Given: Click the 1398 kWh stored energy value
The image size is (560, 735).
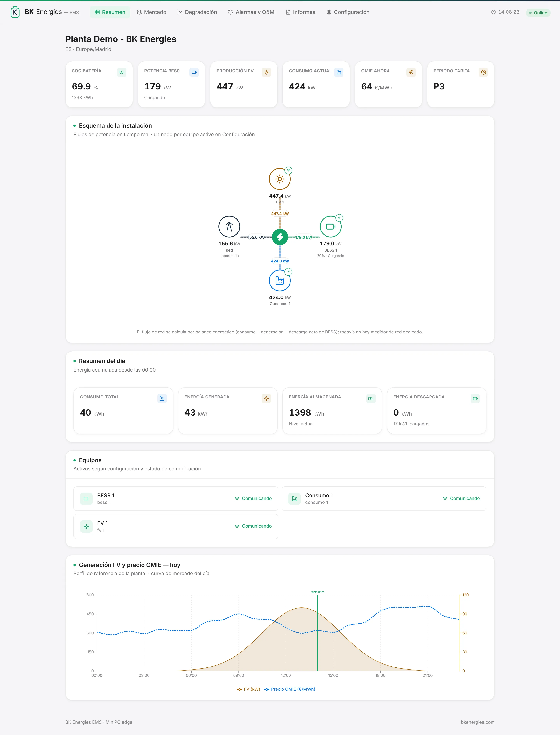Looking at the screenshot, I should [x=306, y=413].
